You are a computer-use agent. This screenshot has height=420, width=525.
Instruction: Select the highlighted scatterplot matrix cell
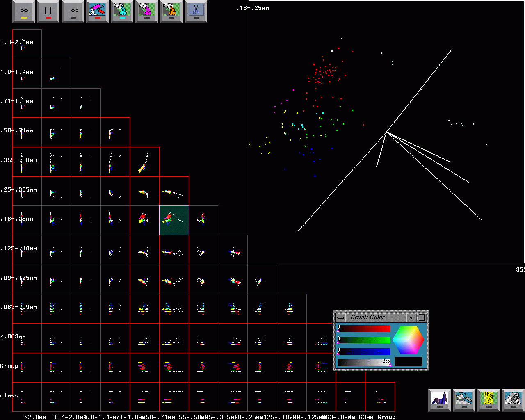coord(174,221)
